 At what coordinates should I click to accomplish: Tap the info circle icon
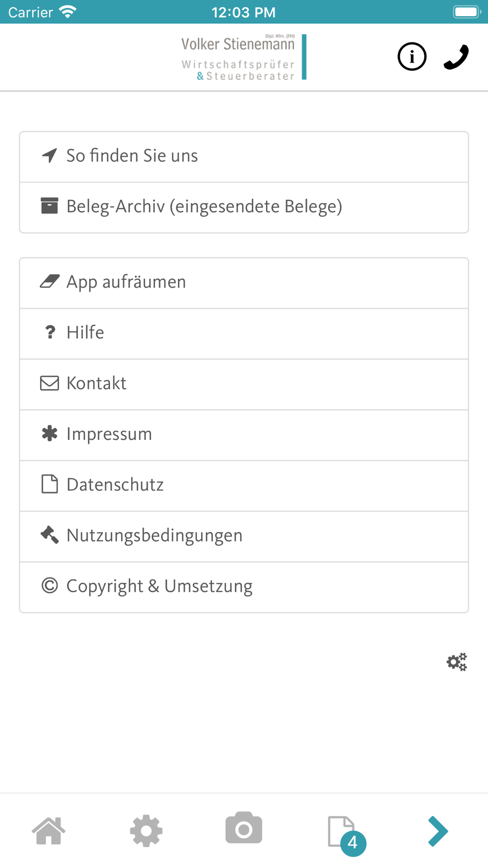pyautogui.click(x=412, y=57)
